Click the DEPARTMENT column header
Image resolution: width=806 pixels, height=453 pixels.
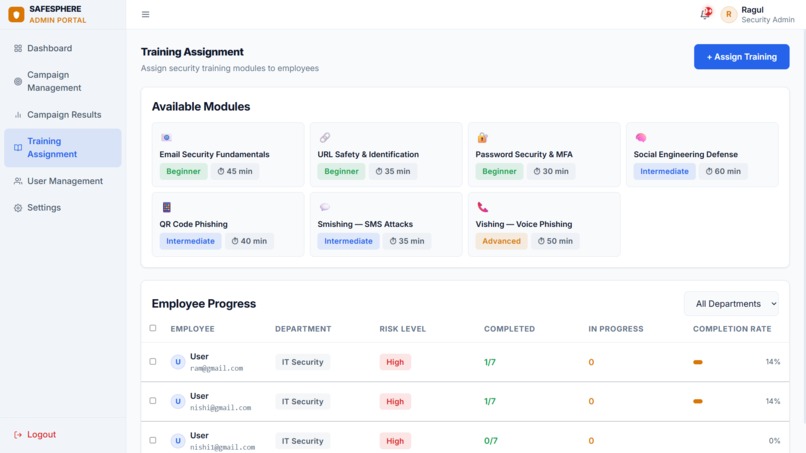point(303,329)
